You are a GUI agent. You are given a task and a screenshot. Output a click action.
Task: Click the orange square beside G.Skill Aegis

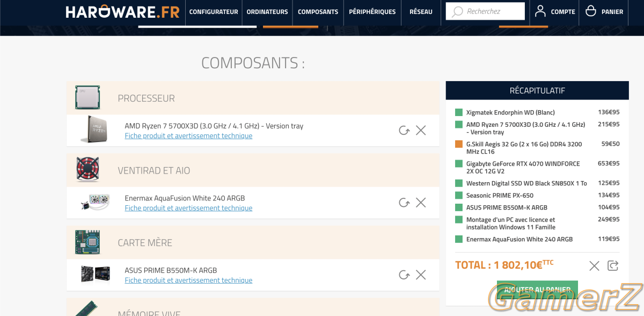pos(459,144)
